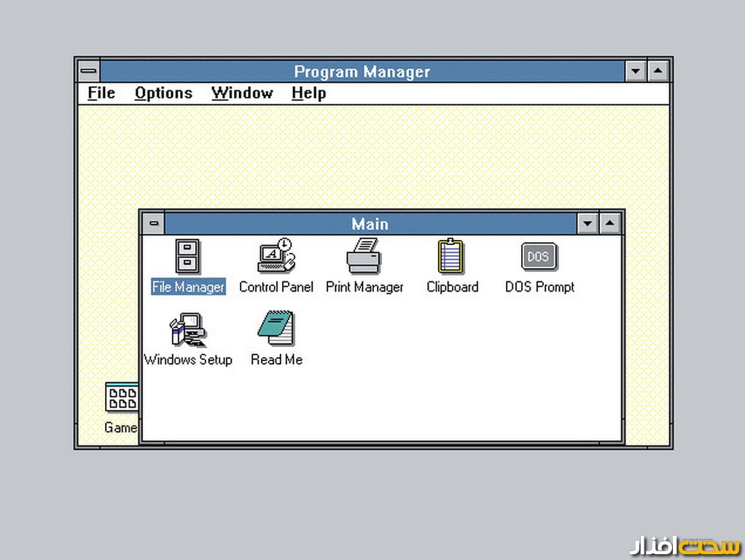Select the Clipboard icon
This screenshot has height=560, width=745.
[x=451, y=257]
